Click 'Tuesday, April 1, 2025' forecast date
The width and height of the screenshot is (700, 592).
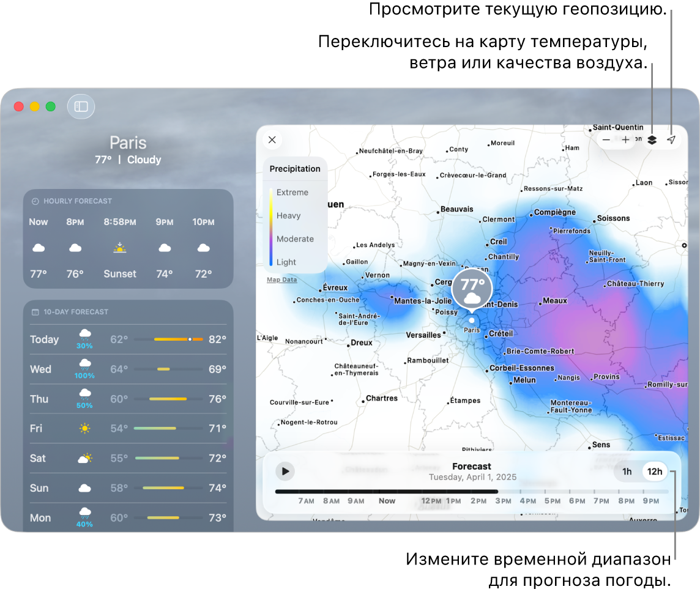472,477
